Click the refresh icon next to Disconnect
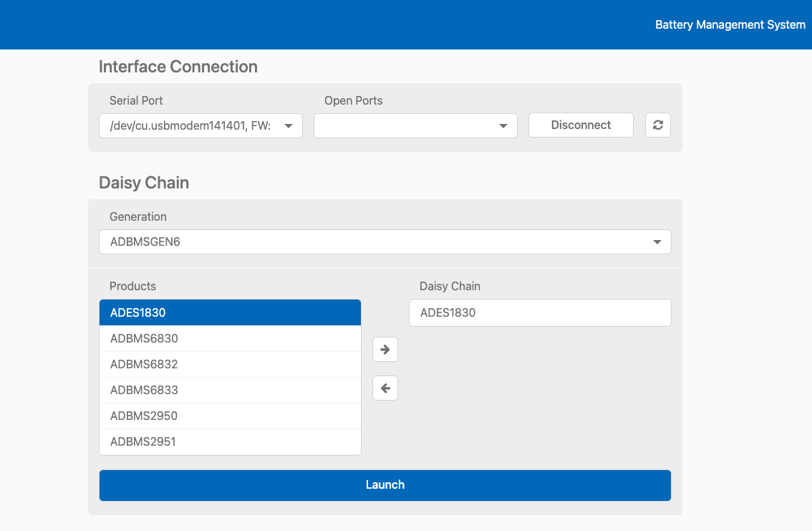812x531 pixels. pos(657,125)
